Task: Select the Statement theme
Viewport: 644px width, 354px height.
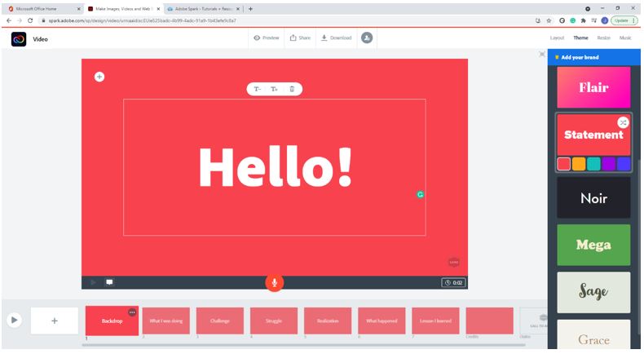Action: point(593,135)
